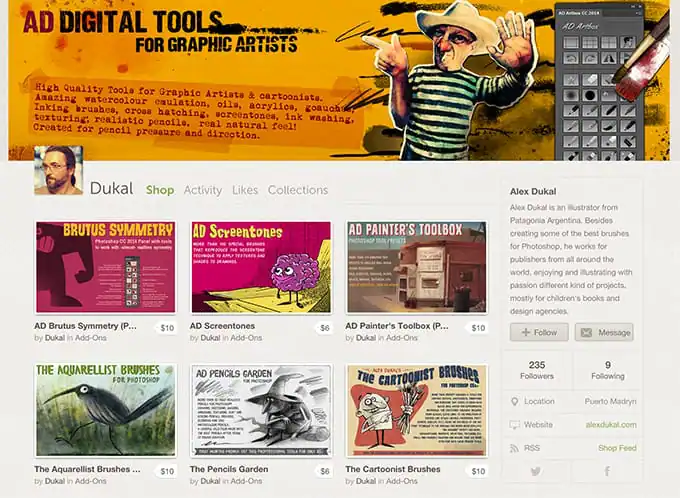Switch to the Shop tab
Screen dimensions: 680x498
tap(160, 190)
